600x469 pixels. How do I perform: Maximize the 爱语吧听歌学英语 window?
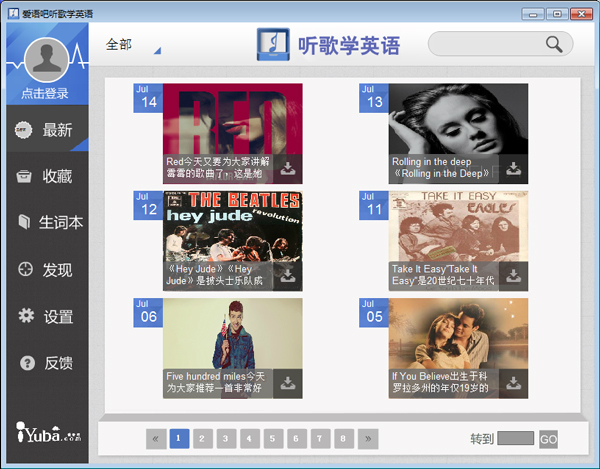click(x=557, y=14)
